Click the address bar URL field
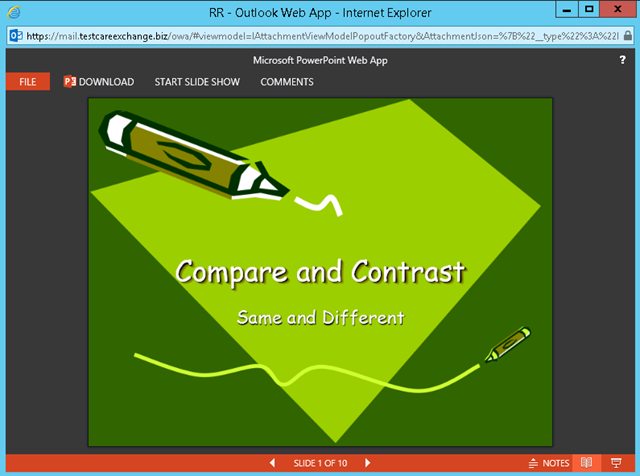Image resolution: width=640 pixels, height=476 pixels. [x=322, y=36]
